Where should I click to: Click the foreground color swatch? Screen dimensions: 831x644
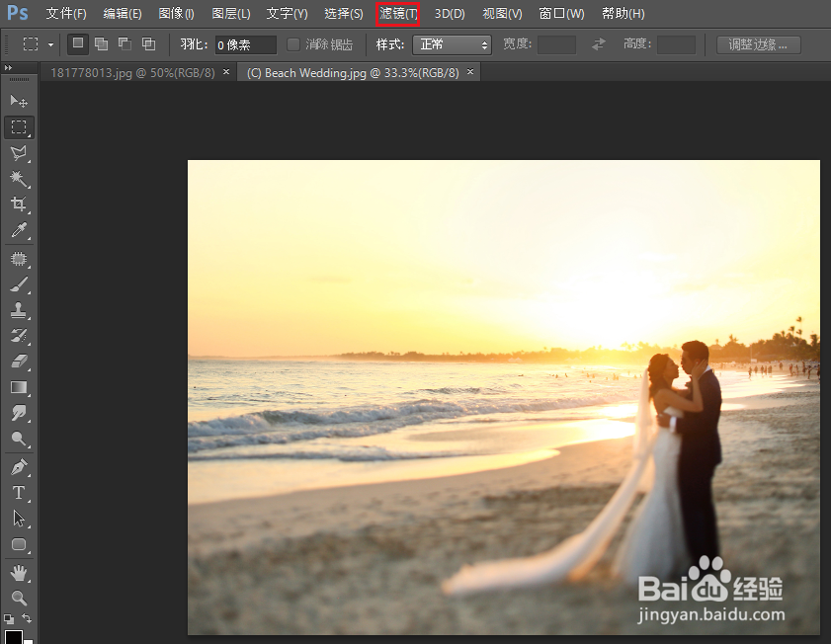pyautogui.click(x=13, y=636)
